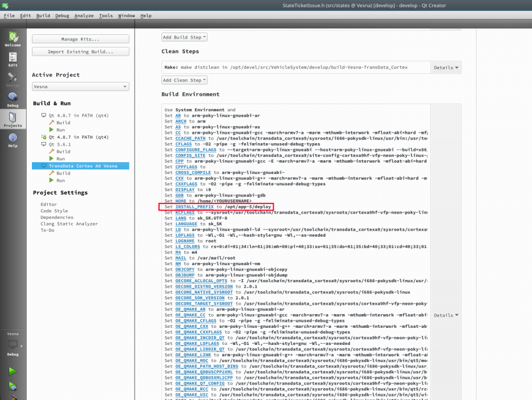Start debugging with the debug play icon
This screenshot has height=400, width=532.
tap(13, 385)
